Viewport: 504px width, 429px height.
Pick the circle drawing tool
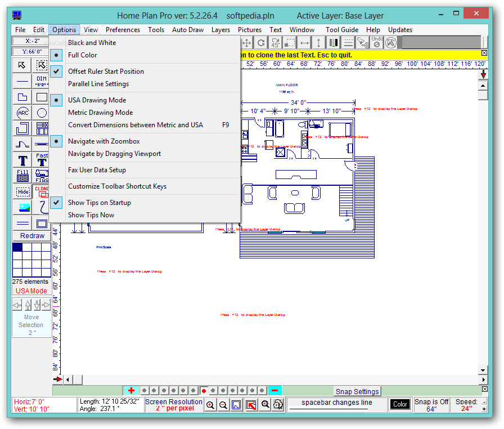click(x=42, y=113)
